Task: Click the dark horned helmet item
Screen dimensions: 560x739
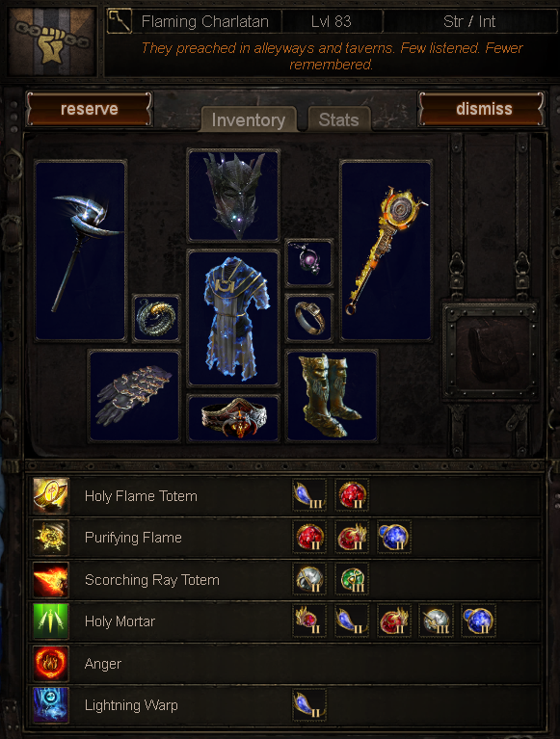Action: tap(233, 196)
